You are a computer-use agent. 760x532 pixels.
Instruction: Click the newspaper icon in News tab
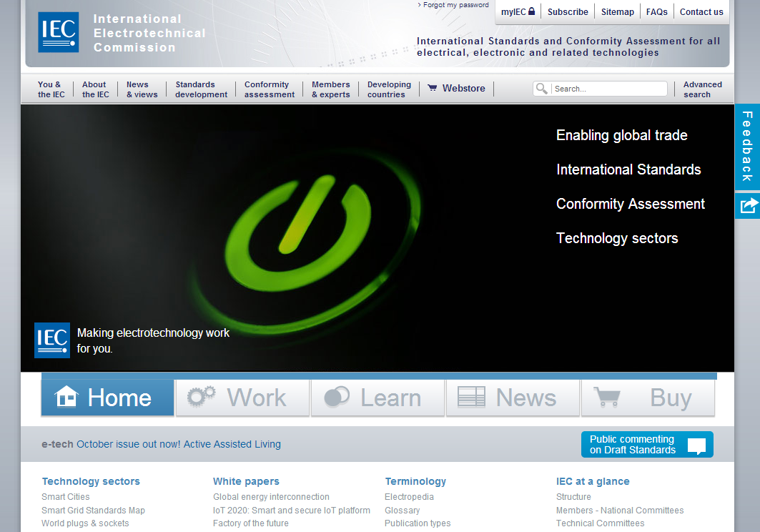471,397
